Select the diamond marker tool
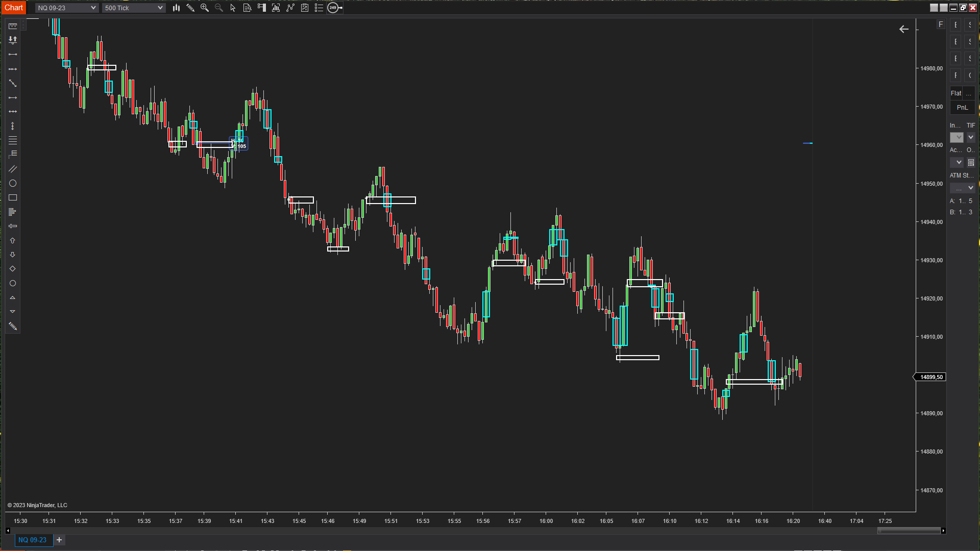980x551 pixels. [13, 269]
